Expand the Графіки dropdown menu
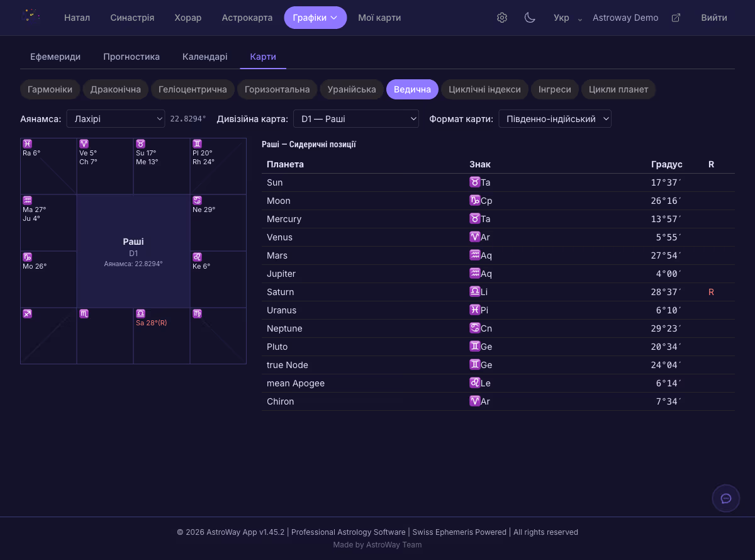This screenshot has width=755, height=560. click(315, 18)
